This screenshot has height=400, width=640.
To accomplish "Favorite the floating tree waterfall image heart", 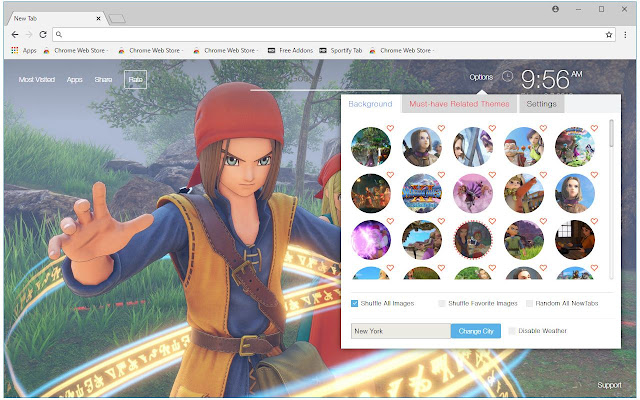I will (390, 128).
